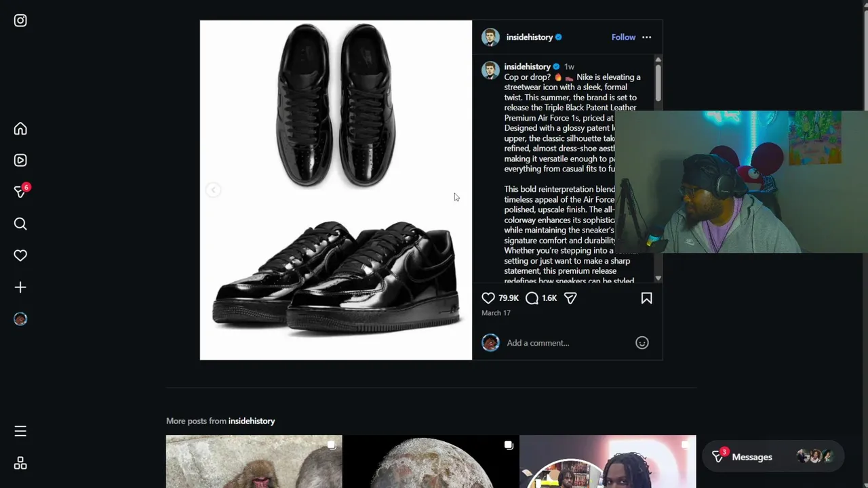The width and height of the screenshot is (868, 488).
Task: Open Instagram home via logo icon
Action: pyautogui.click(x=20, y=20)
